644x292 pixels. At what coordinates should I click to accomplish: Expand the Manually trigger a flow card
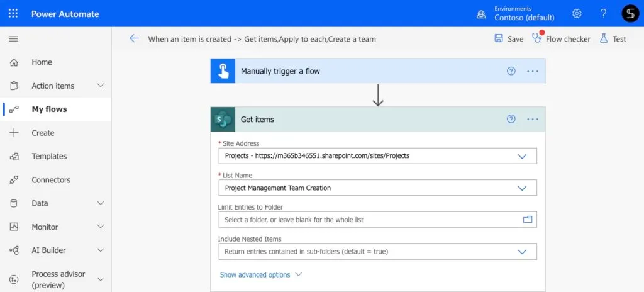(378, 71)
